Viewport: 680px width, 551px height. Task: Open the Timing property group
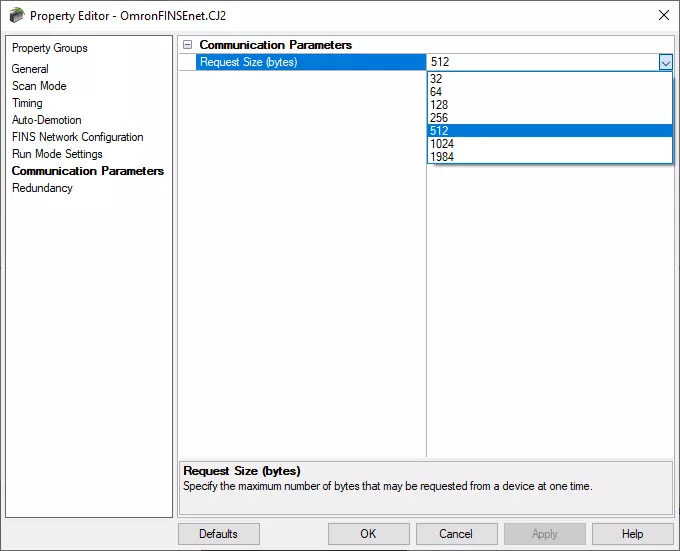[27, 103]
